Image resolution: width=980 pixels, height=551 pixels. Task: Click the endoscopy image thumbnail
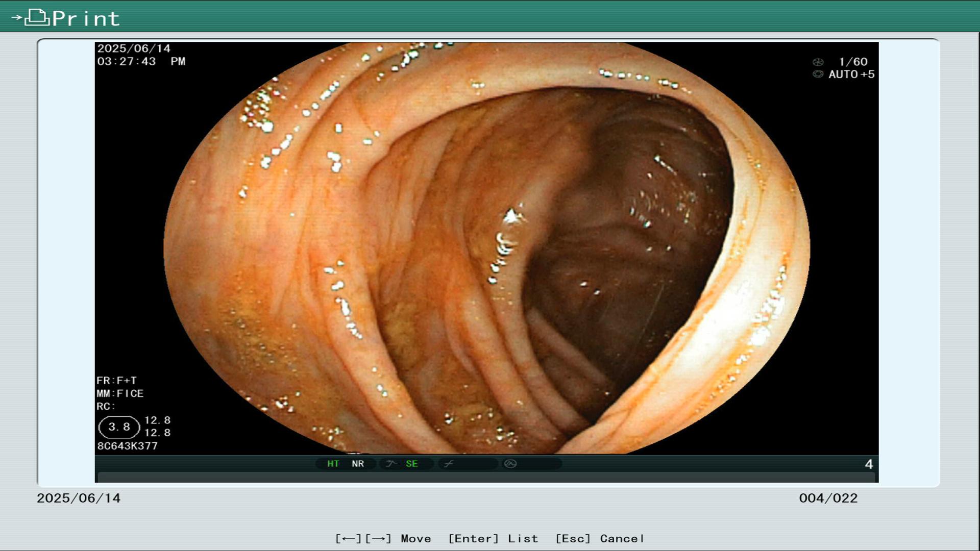486,248
